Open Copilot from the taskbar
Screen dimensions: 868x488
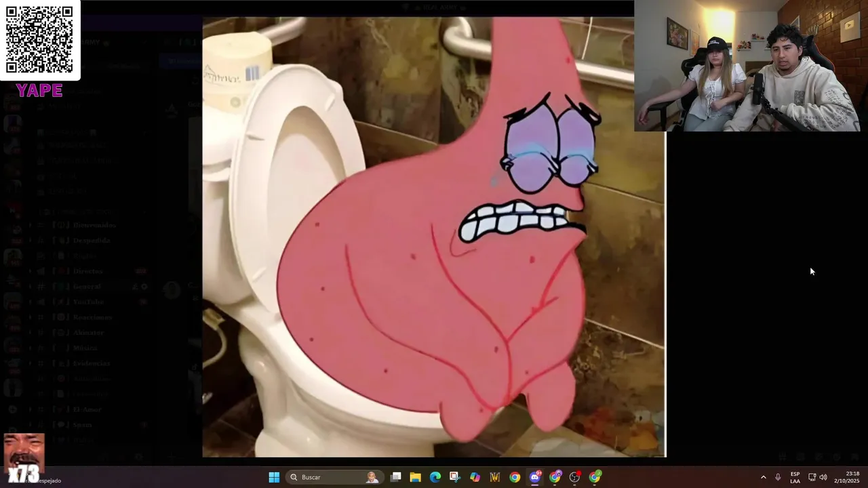point(475,477)
